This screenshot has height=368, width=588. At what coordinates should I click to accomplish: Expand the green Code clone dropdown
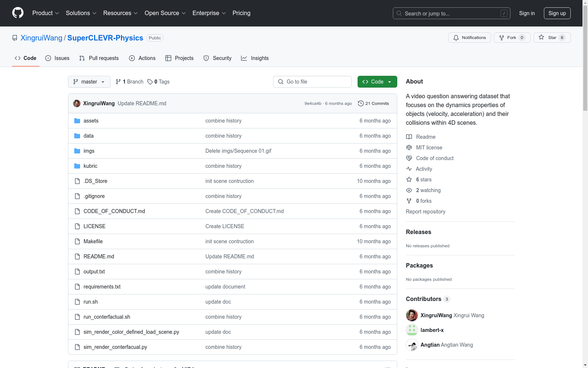click(377, 82)
